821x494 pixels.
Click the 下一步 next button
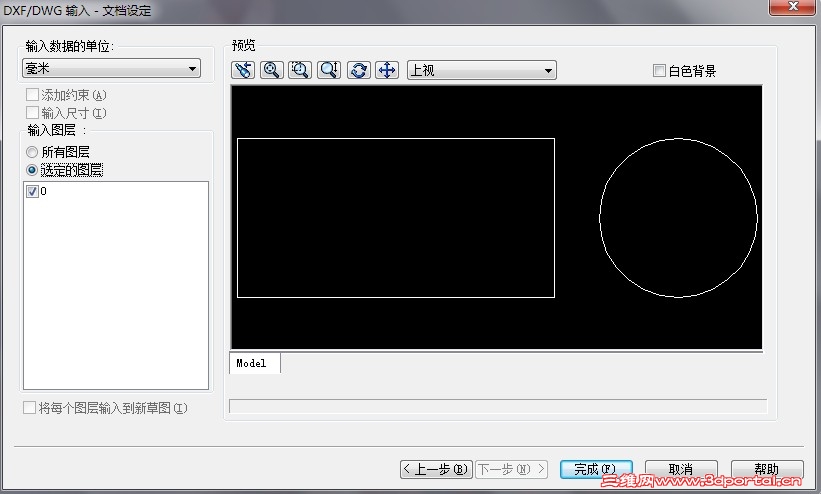pyautogui.click(x=512, y=469)
